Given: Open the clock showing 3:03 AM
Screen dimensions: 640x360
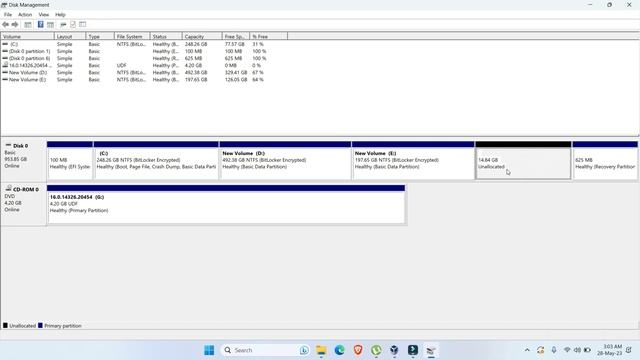Looking at the screenshot, I should coord(609,350).
